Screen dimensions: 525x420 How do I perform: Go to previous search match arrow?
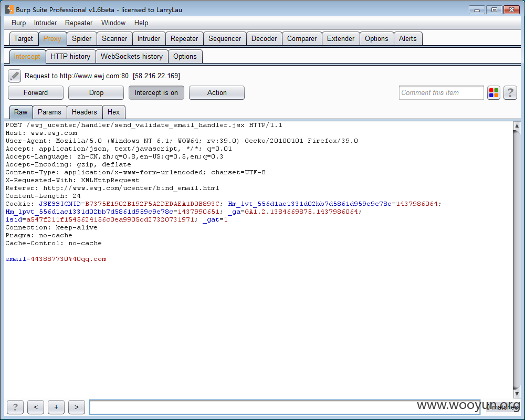point(36,407)
